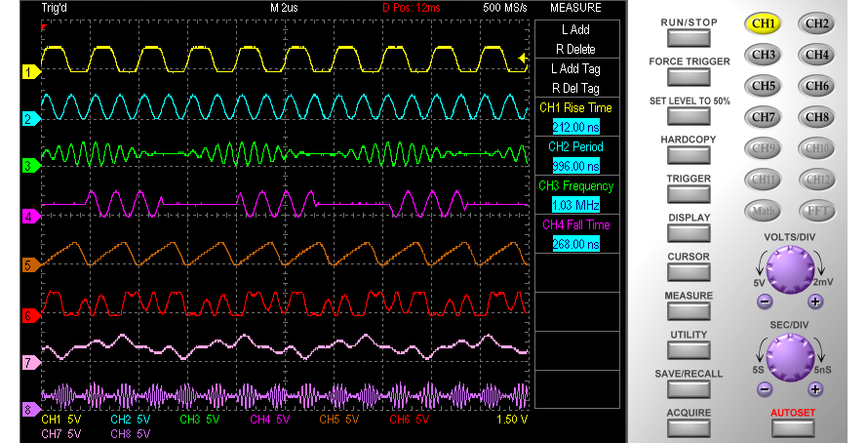Image resolution: width=868 pixels, height=443 pixels.
Task: Click the CH1 5V scale readout
Action: [61, 420]
